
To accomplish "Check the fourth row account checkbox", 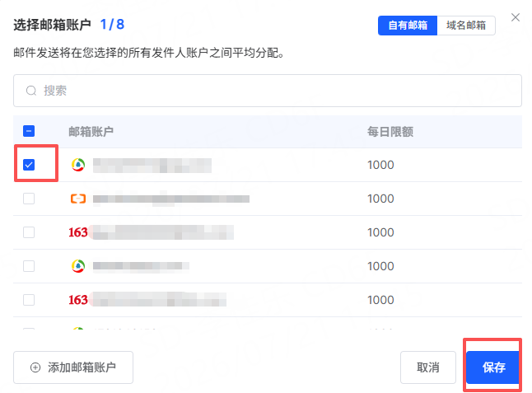I will click(x=29, y=266).
